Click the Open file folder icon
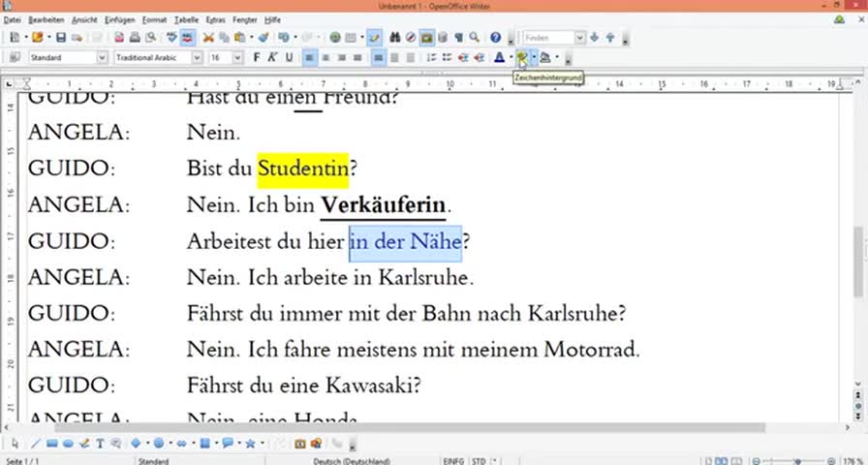 coord(37,38)
